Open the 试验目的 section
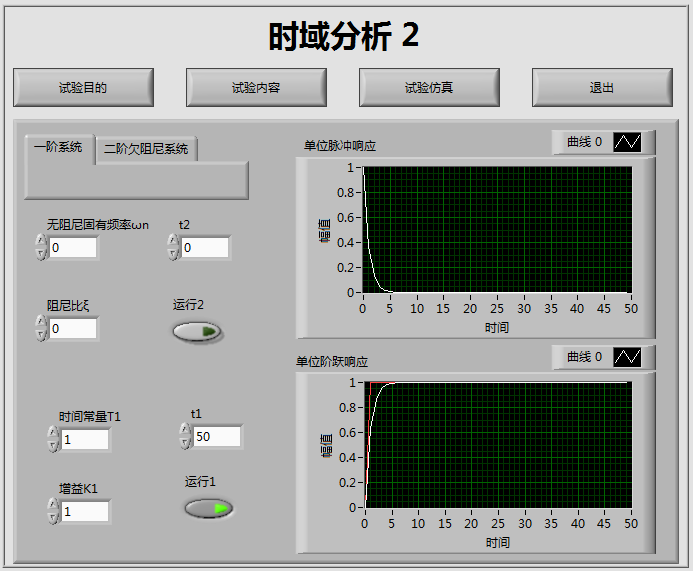This screenshot has height=571, width=693. pos(84,88)
